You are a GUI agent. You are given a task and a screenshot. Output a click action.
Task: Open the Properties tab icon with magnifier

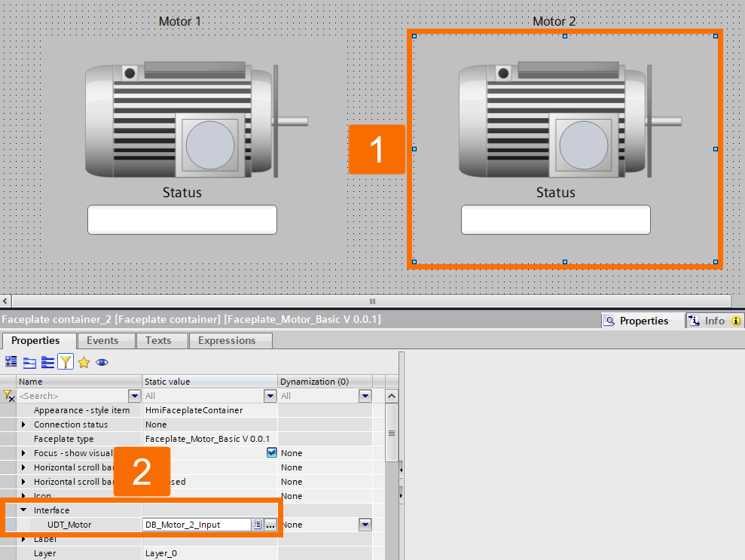[x=609, y=321]
